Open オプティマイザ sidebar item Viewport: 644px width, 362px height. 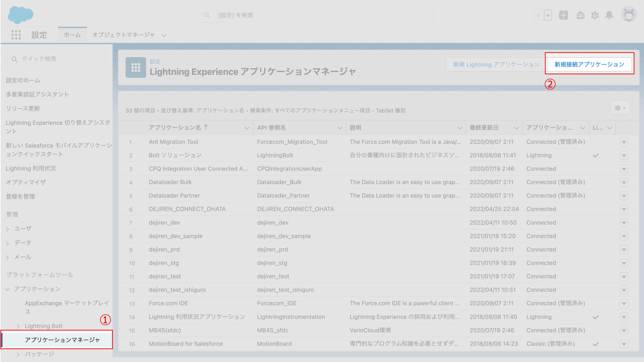pyautogui.click(x=26, y=182)
